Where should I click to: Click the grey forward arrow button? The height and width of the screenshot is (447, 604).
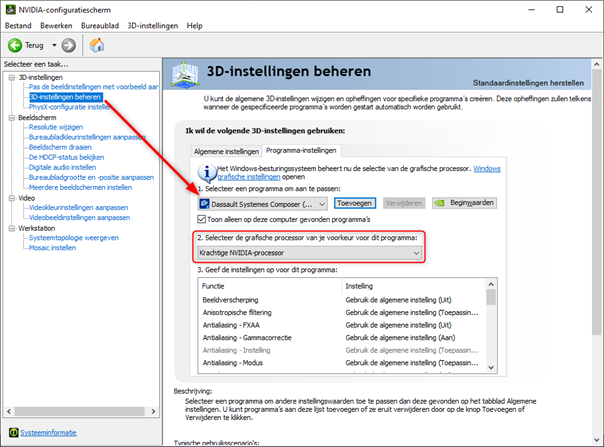pos(69,45)
